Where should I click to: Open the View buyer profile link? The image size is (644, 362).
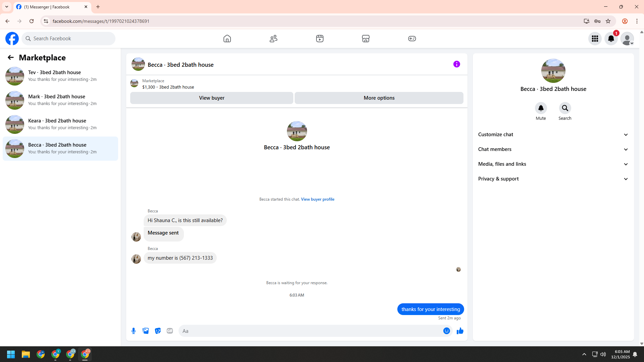[317, 199]
